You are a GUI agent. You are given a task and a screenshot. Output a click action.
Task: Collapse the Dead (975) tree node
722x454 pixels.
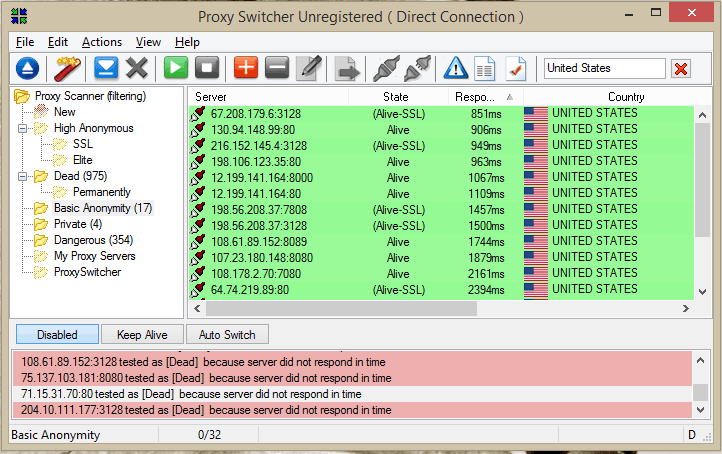tap(22, 176)
